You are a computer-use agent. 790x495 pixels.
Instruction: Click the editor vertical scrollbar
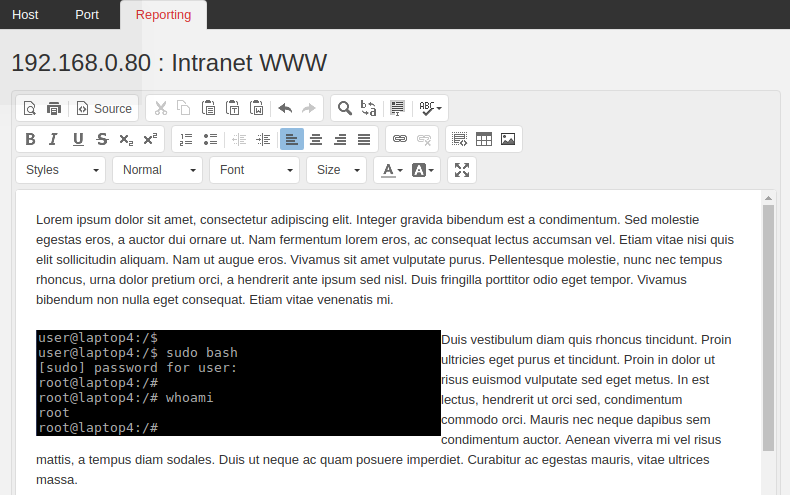coord(768,328)
